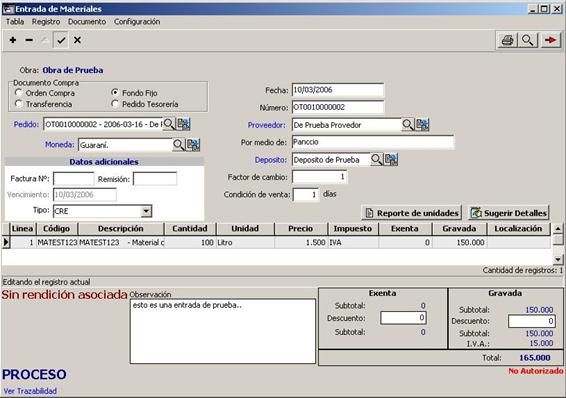Click the Guaraní currency field
The image size is (566, 398).
[125, 145]
